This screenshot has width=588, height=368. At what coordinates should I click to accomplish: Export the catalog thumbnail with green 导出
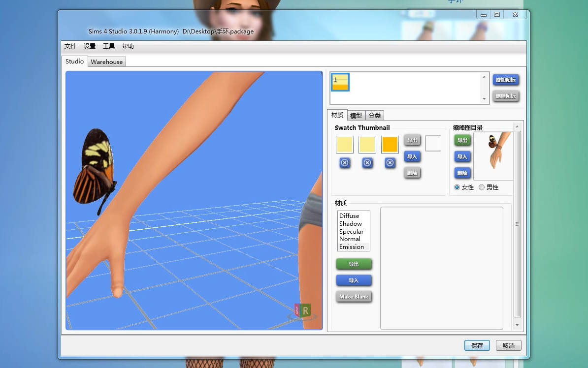(x=462, y=140)
